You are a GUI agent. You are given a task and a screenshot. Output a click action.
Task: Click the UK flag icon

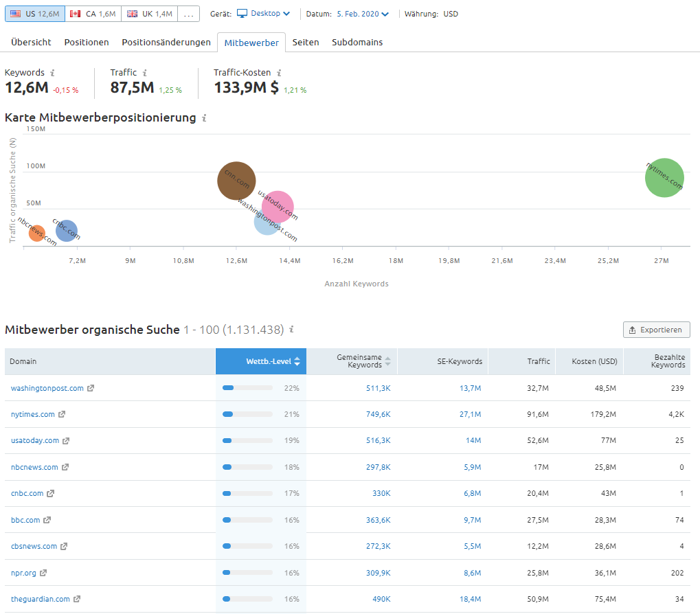(132, 14)
